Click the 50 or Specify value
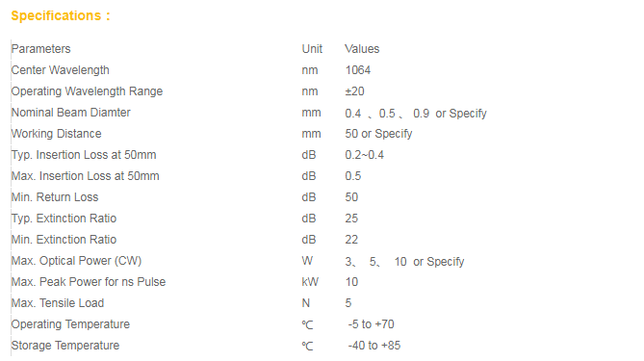The width and height of the screenshot is (644, 361). [378, 134]
